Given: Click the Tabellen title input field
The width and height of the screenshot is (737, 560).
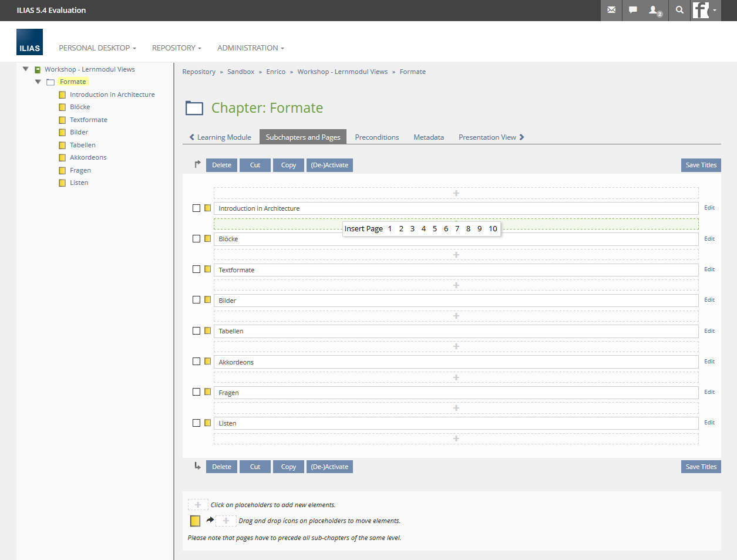Looking at the screenshot, I should [455, 331].
